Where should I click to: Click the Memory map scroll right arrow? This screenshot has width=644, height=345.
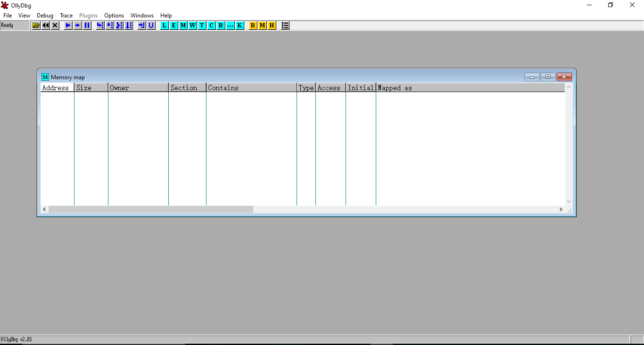click(x=561, y=209)
